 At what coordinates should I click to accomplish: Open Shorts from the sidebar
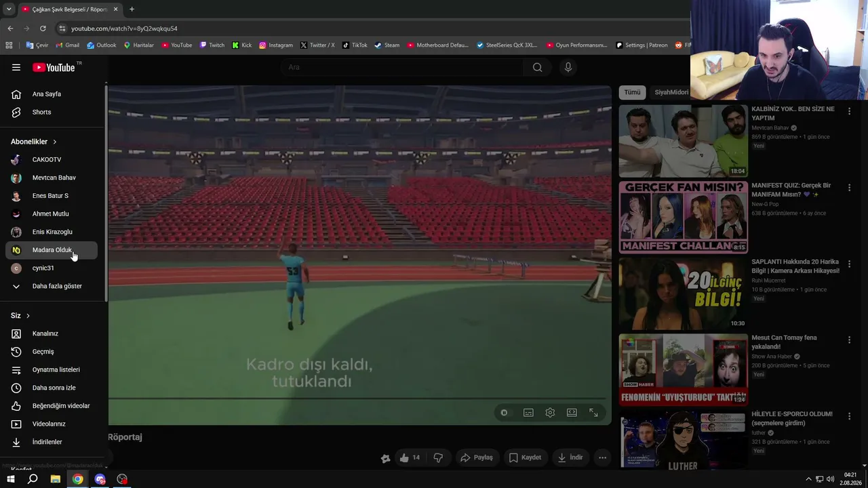click(x=52, y=113)
